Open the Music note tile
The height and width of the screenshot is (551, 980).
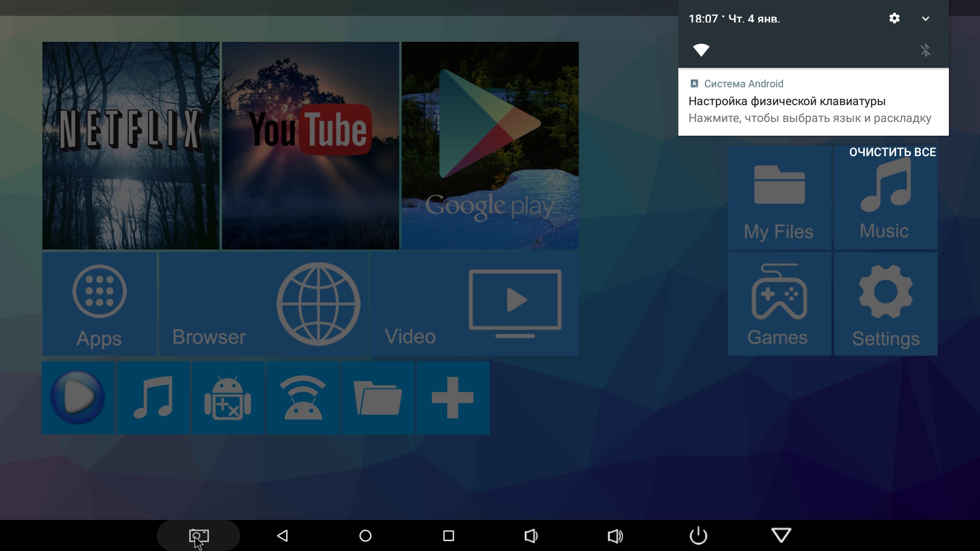tap(886, 198)
